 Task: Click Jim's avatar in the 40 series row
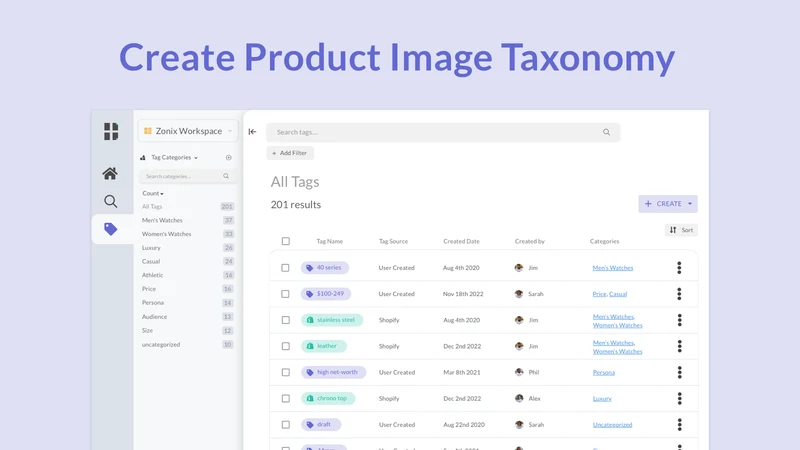pyautogui.click(x=519, y=268)
